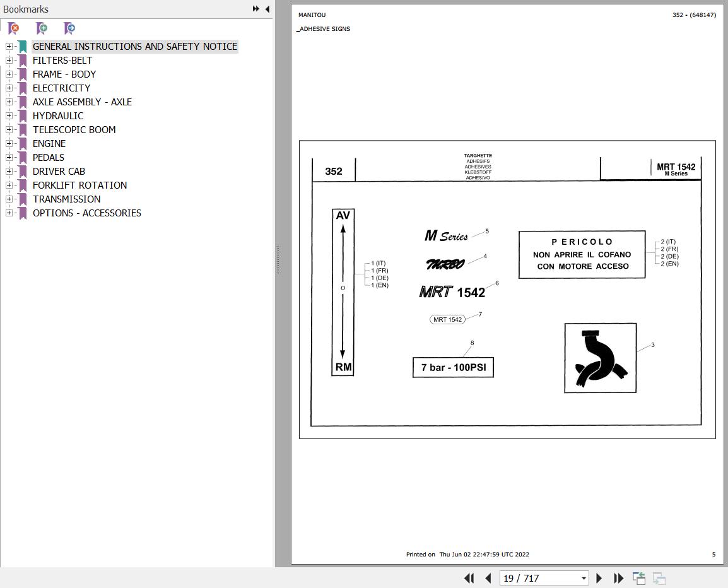This screenshot has height=588, width=728.
Task: Click the 7 bar - 100PSI label
Action: click(x=453, y=367)
